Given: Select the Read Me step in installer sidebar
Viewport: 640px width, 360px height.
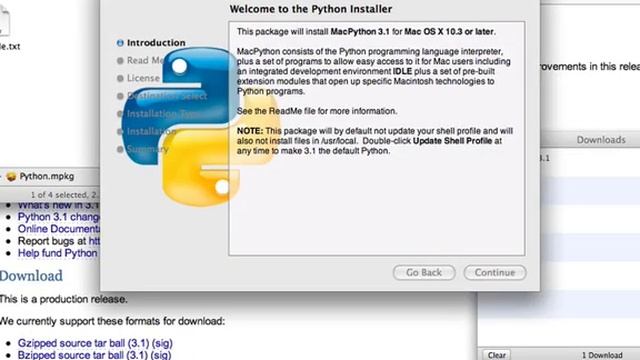Looking at the screenshot, I should (x=145, y=60).
